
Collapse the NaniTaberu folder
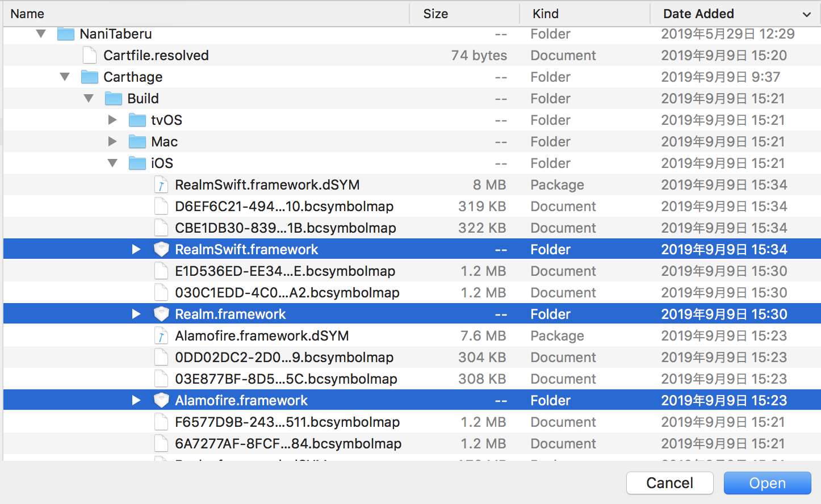pyautogui.click(x=41, y=34)
